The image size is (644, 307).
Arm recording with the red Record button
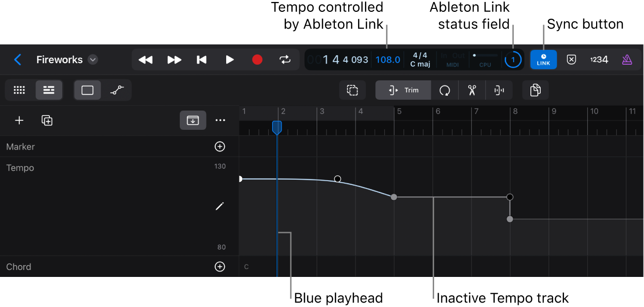coord(257,59)
